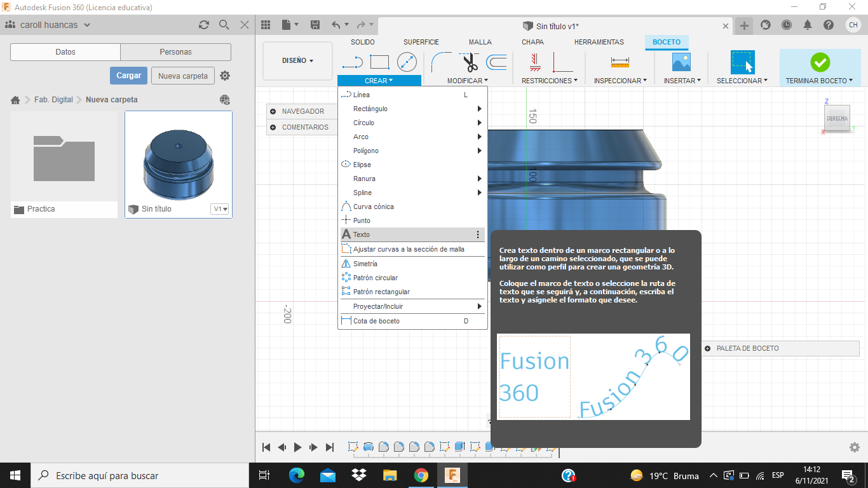Finish sketch with the green check icon
Image resolution: width=868 pixels, height=488 pixels.
820,62
